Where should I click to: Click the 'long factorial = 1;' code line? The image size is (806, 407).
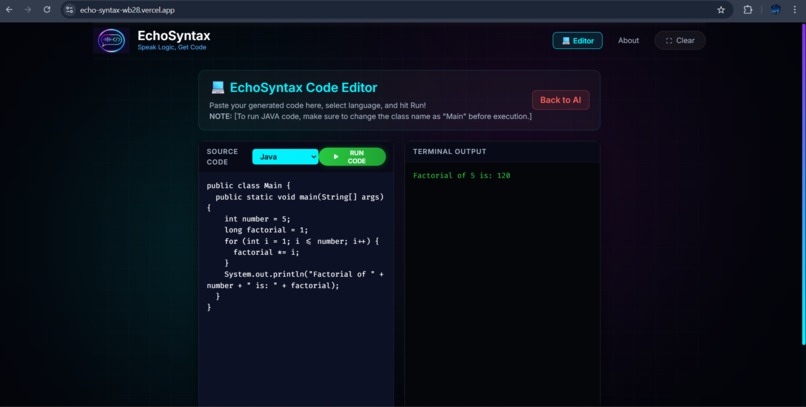(266, 230)
